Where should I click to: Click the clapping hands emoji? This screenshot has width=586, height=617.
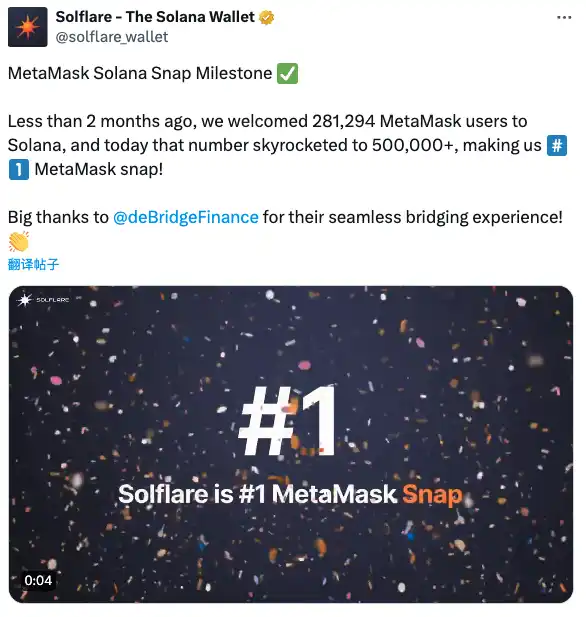18,241
